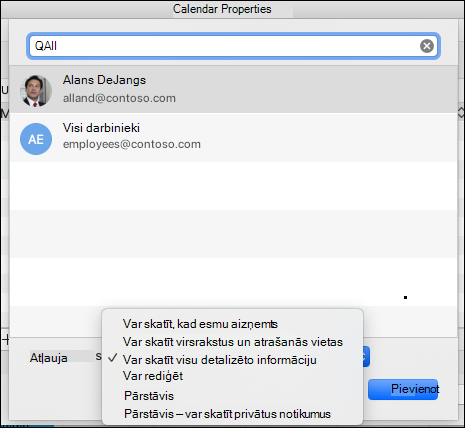Click the AE avatar for Visi darbinieki
465x428 pixels.
pyautogui.click(x=36, y=139)
